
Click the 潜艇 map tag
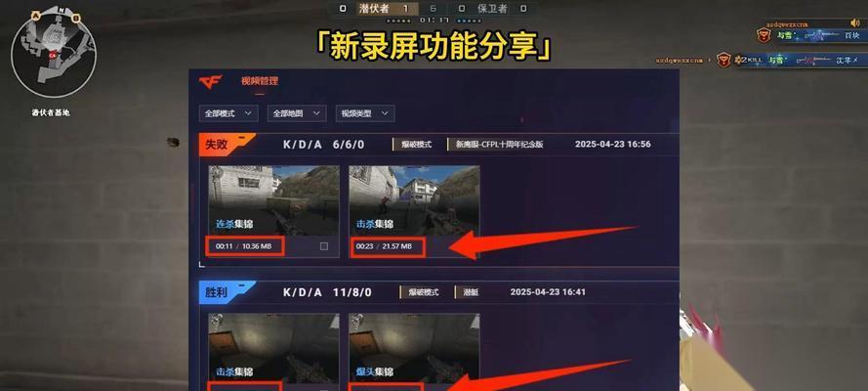(472, 292)
